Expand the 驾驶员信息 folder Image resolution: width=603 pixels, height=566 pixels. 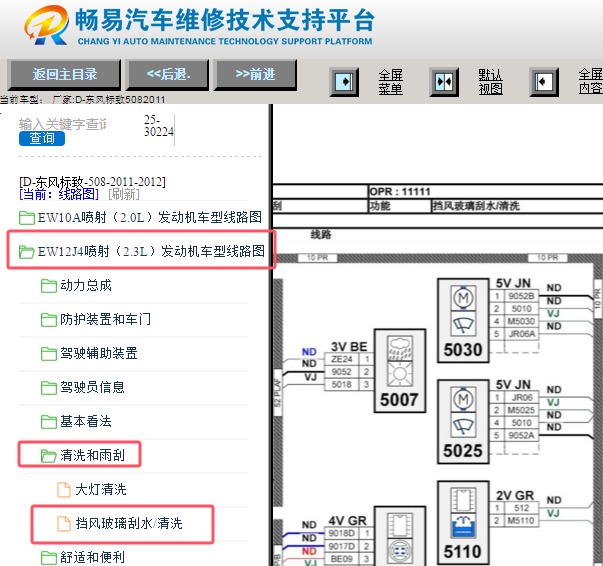(x=83, y=387)
